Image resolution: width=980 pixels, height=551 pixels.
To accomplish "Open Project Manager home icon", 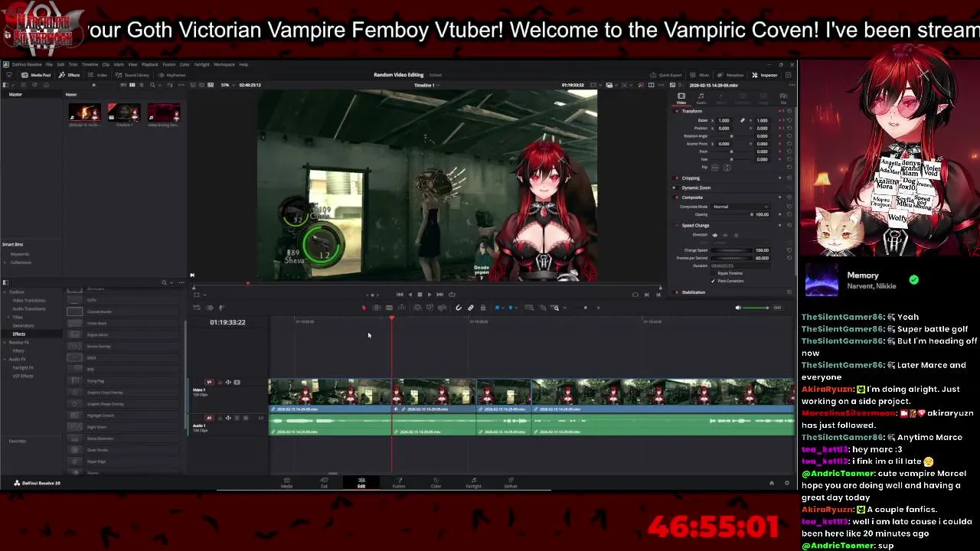I will click(x=772, y=483).
